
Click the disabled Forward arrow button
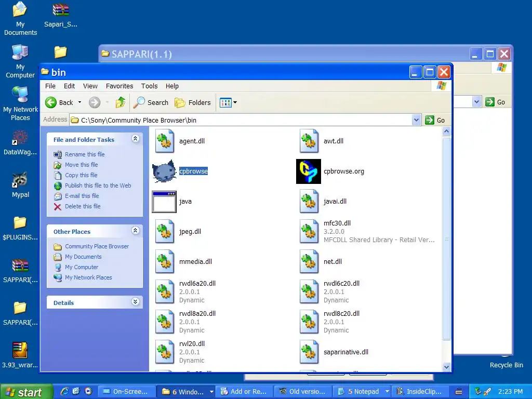point(95,102)
